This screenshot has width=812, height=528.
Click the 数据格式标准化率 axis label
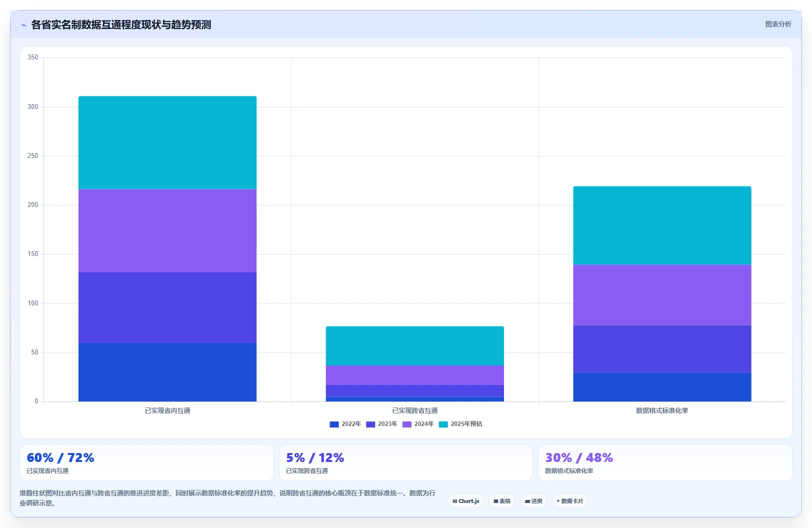point(662,410)
